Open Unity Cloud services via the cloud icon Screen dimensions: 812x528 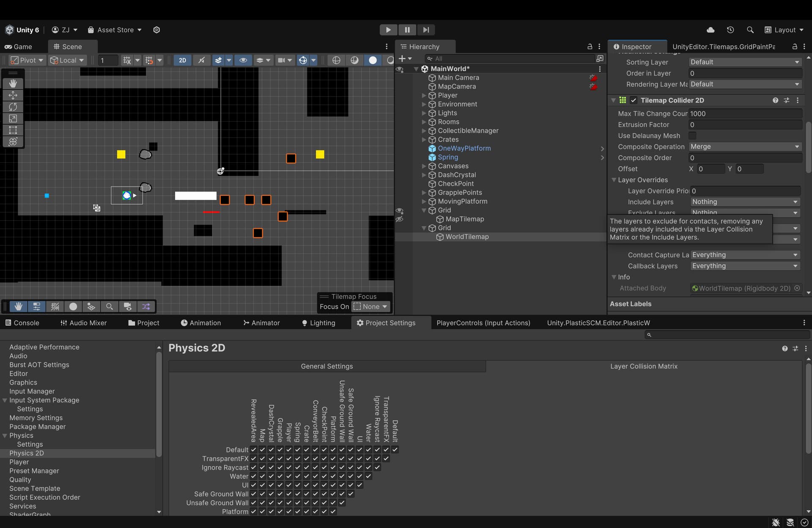tap(710, 30)
